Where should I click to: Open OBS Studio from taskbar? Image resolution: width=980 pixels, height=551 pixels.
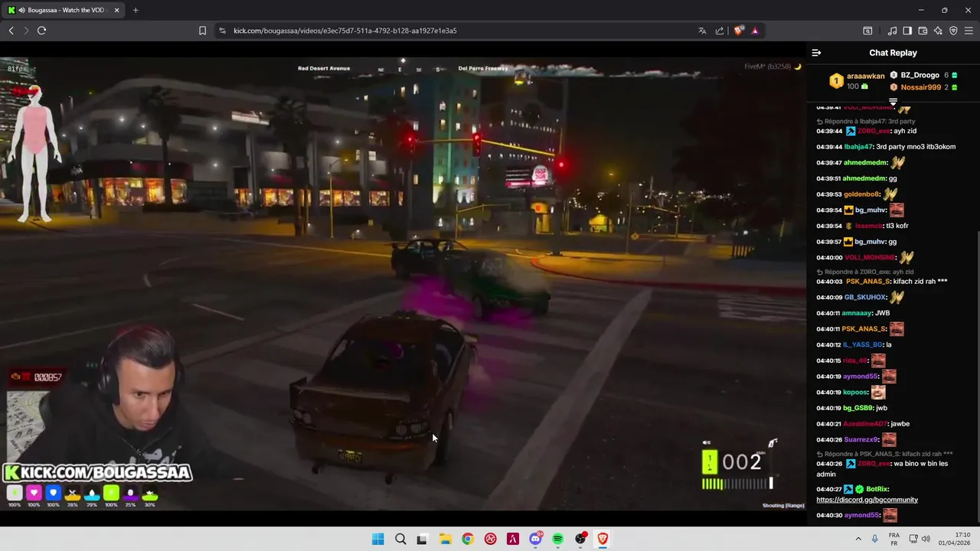(580, 539)
